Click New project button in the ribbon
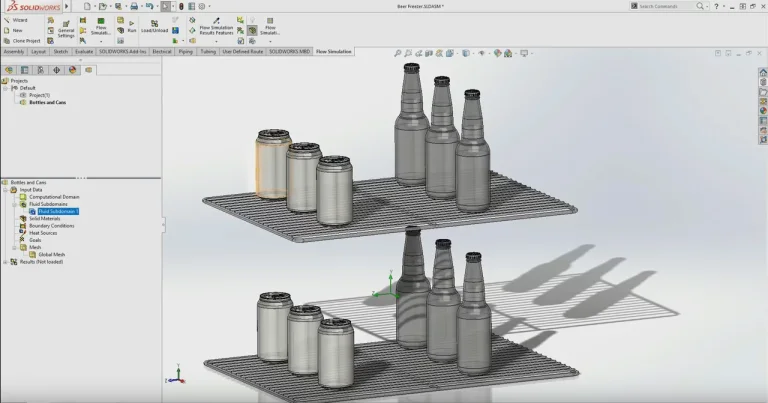The image size is (768, 403). click(x=14, y=30)
